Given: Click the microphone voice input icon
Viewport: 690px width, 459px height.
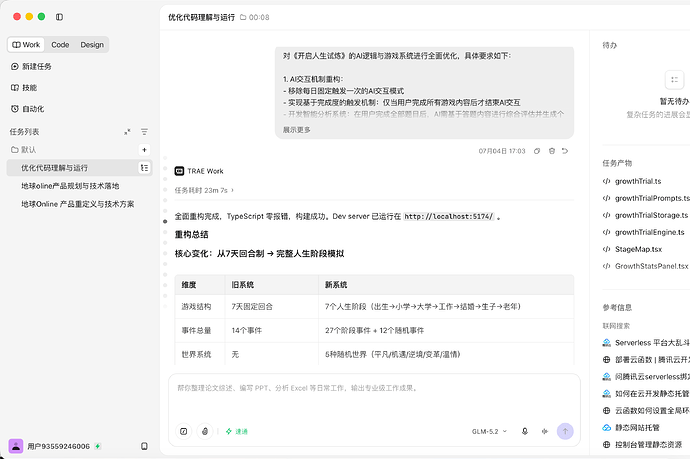Looking at the screenshot, I should [525, 431].
